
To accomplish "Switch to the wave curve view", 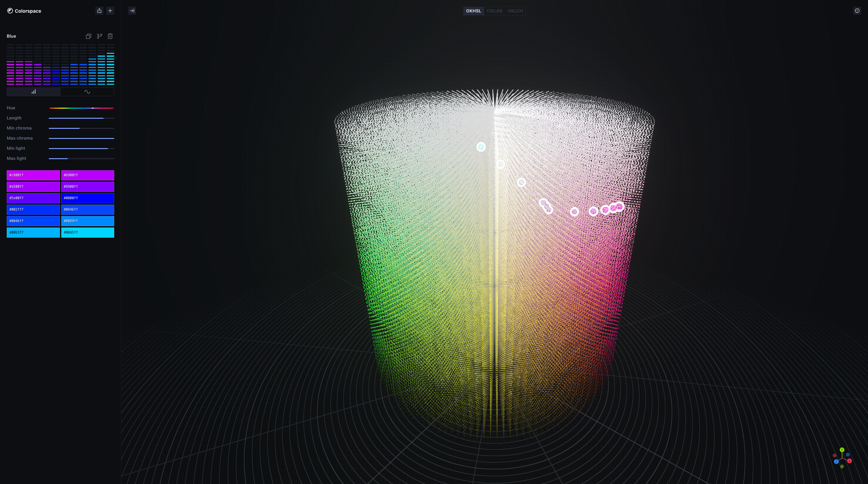I will [87, 91].
